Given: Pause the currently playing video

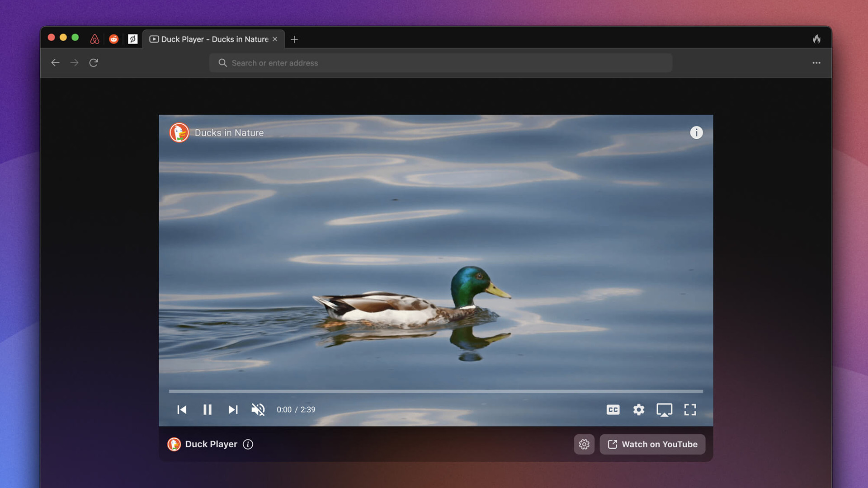Looking at the screenshot, I should 208,409.
